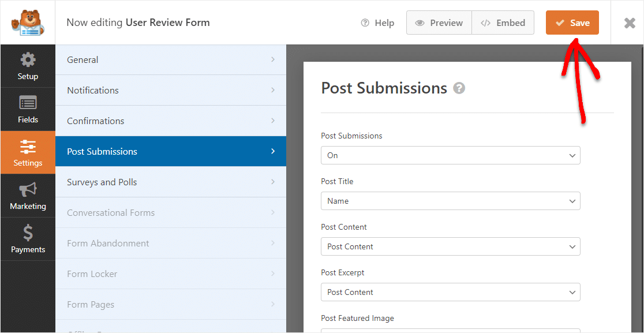This screenshot has width=644, height=333.
Task: Open the Post Submissions On dropdown
Action: [x=451, y=156]
